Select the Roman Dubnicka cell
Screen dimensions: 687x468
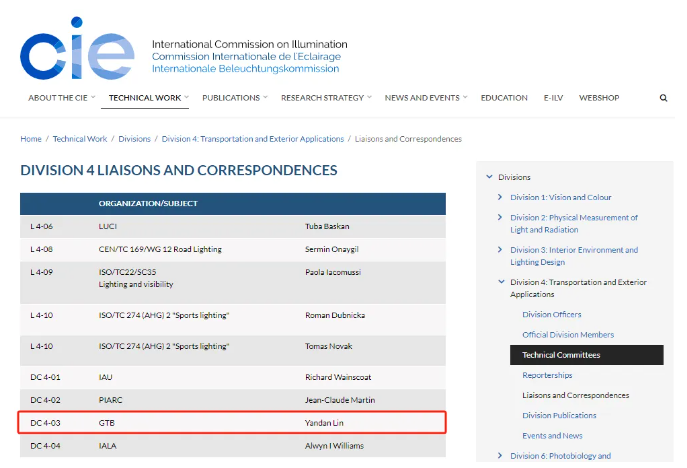[335, 315]
